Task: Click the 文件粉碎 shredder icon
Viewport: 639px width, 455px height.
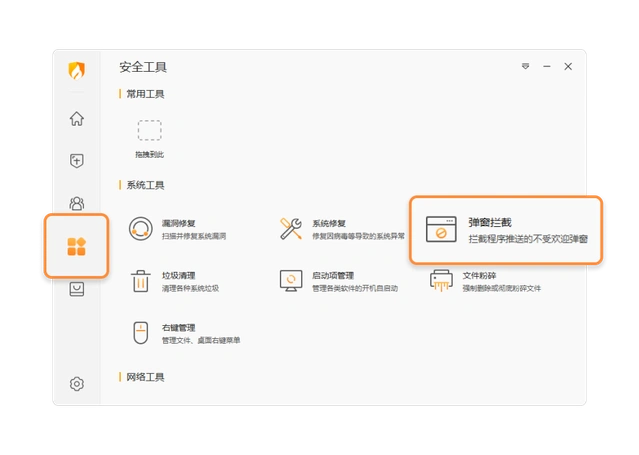Action: (x=441, y=281)
